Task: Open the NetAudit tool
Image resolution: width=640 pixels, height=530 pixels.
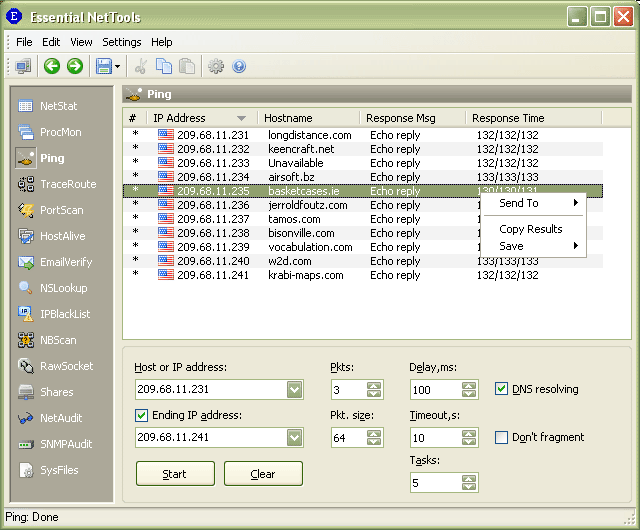Action: (50, 418)
